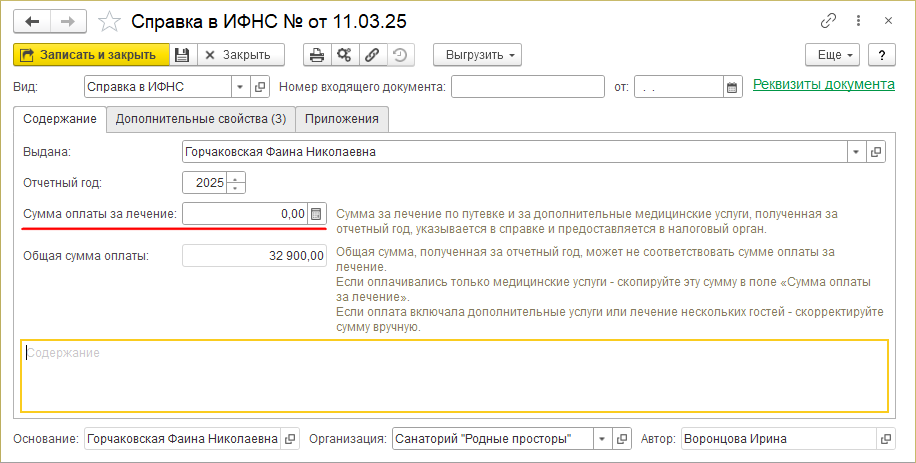Open the history clock icon in the toolbar
The image size is (916, 463).
(400, 55)
